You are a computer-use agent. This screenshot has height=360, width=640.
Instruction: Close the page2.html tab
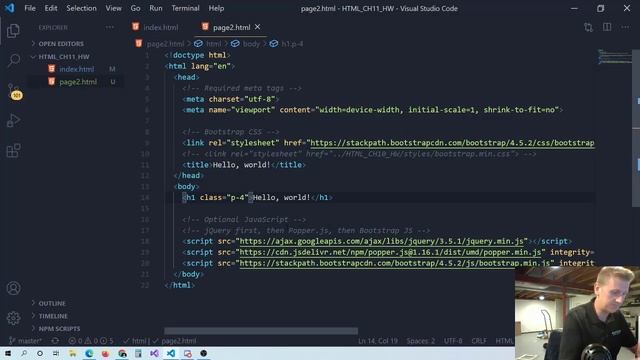[x=258, y=27]
